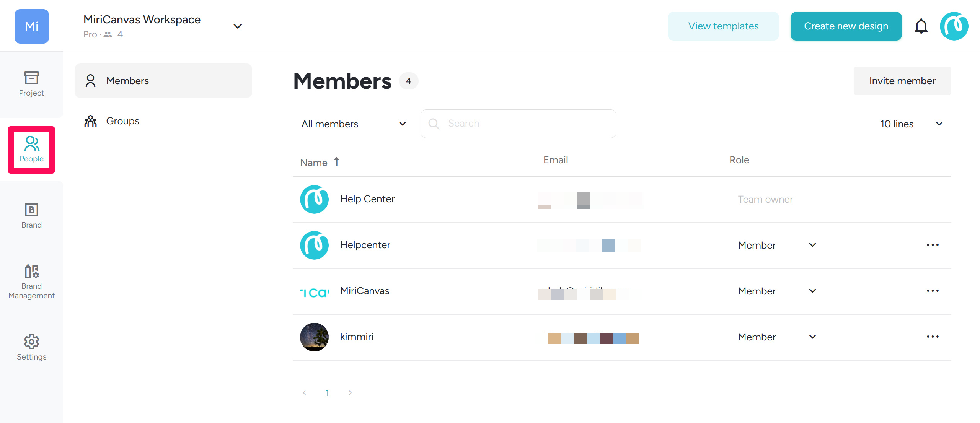The width and height of the screenshot is (980, 423).
Task: Open the Settings gear icon
Action: 31,347
